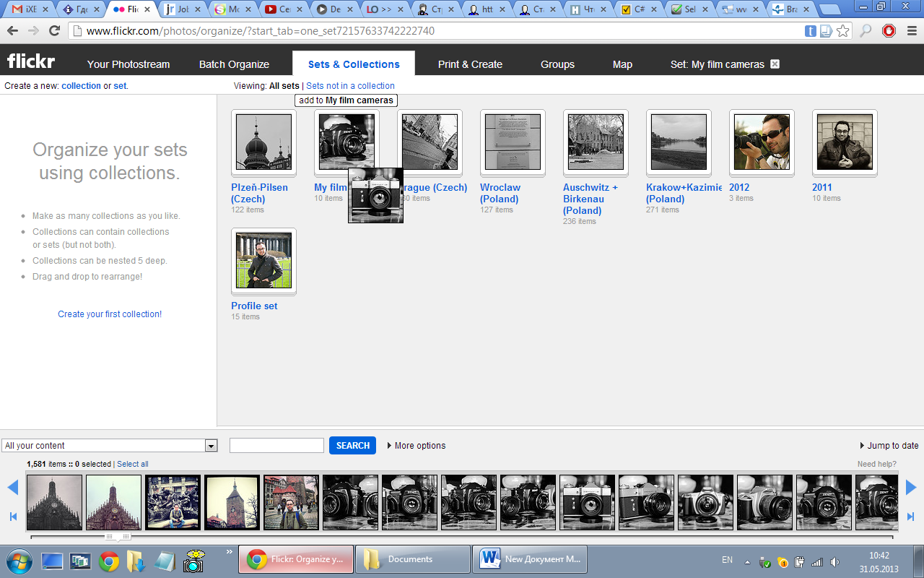Open the Print & Create tab
Viewport: 924px width, 578px height.
(x=470, y=64)
